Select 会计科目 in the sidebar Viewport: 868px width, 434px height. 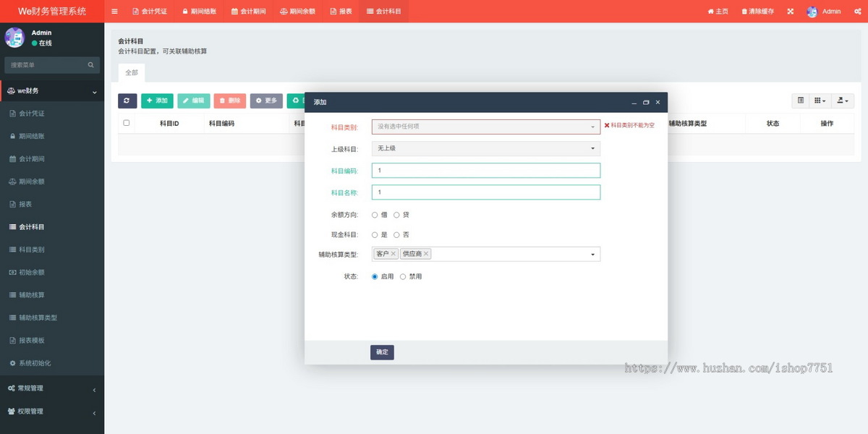tap(52, 226)
